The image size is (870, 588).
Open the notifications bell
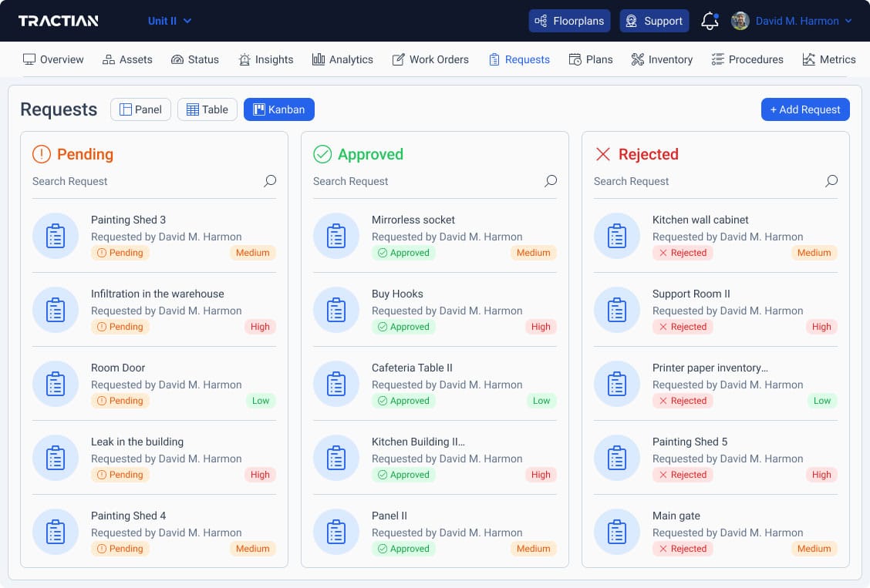710,21
